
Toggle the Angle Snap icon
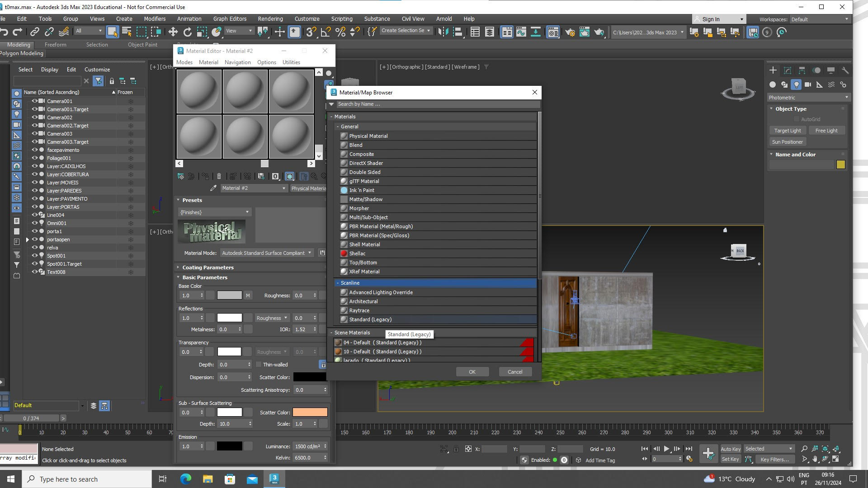[x=325, y=32]
